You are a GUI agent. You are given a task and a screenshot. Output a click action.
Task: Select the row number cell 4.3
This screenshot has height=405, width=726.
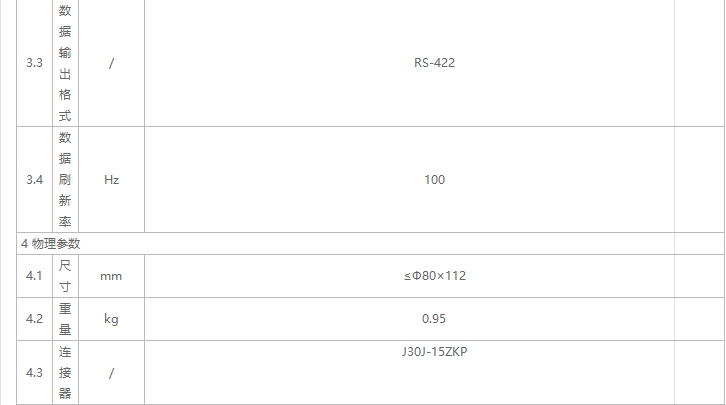[x=34, y=373]
